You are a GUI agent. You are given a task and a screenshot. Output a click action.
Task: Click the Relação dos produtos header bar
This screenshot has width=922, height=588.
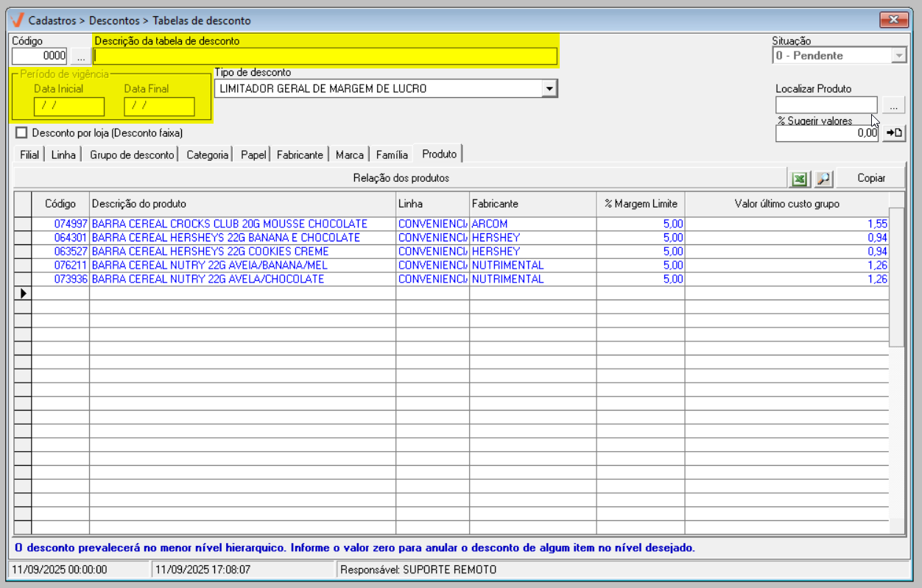[x=401, y=178]
